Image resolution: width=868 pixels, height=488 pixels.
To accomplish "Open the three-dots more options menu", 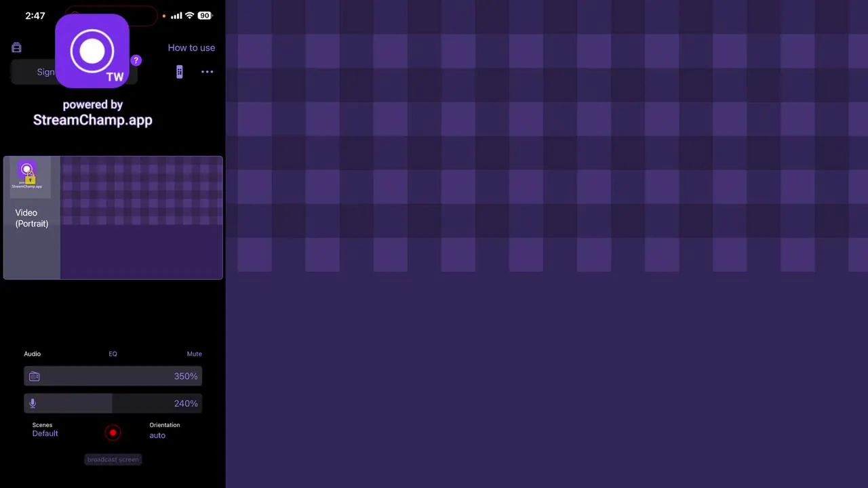I will [x=208, y=72].
